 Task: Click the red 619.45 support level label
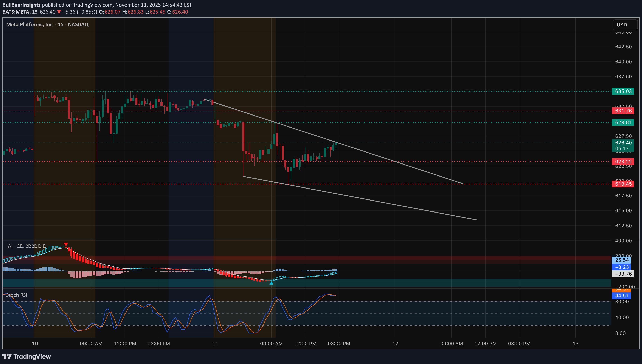623,184
